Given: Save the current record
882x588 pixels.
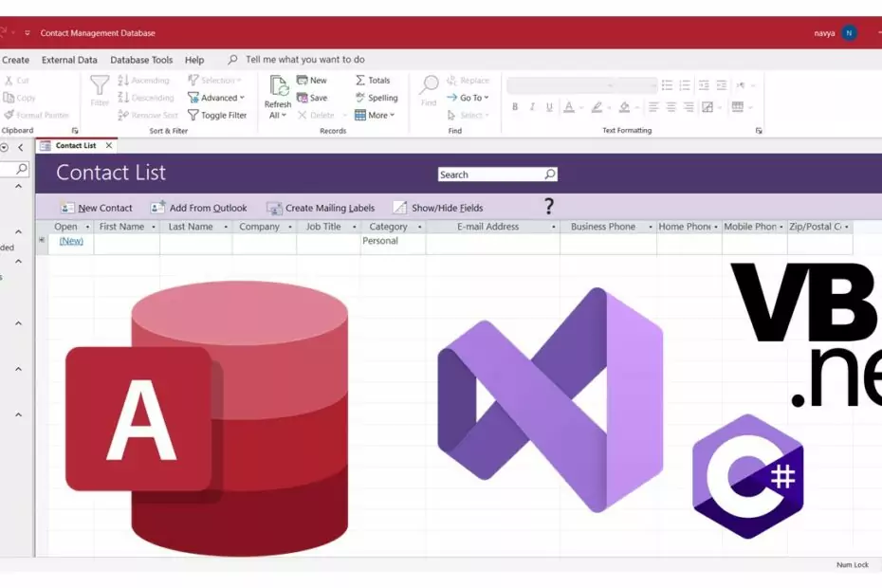Looking at the screenshot, I should pyautogui.click(x=312, y=98).
